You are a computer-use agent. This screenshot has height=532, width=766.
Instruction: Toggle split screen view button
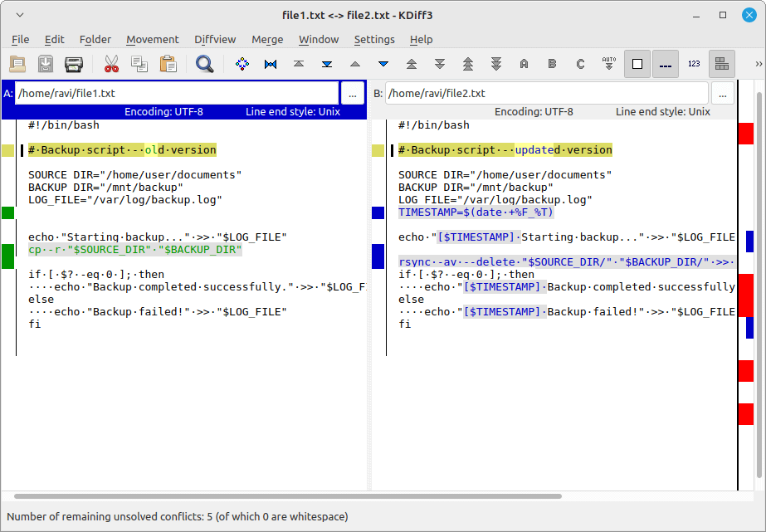point(721,64)
